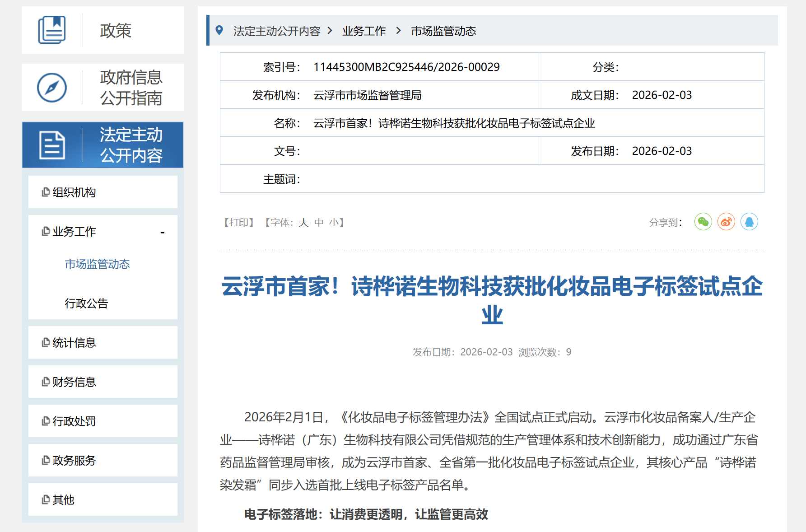Share article via WeChat icon
This screenshot has height=532, width=806.
[x=703, y=222]
